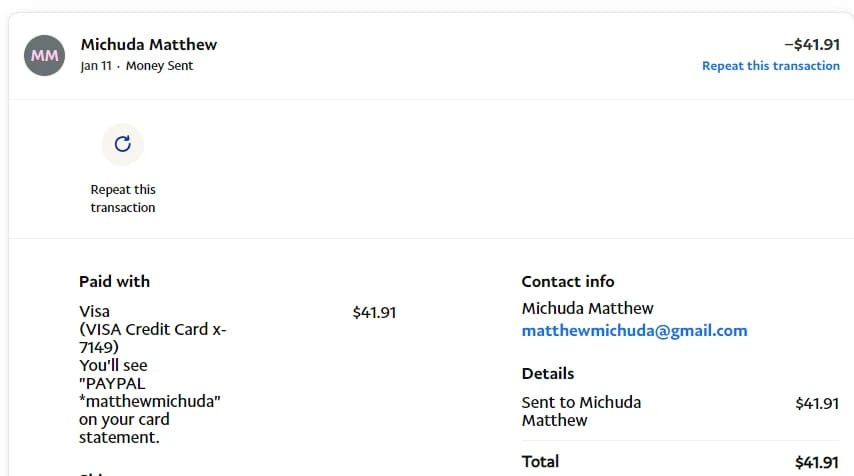Click Michuda Matthew under Contact info
The image size is (854, 476).
tap(587, 308)
